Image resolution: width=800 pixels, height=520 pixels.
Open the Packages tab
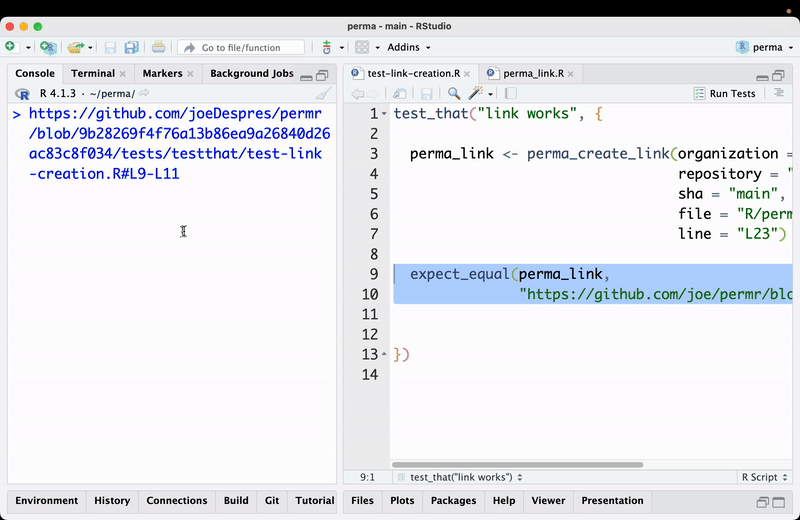(453, 501)
